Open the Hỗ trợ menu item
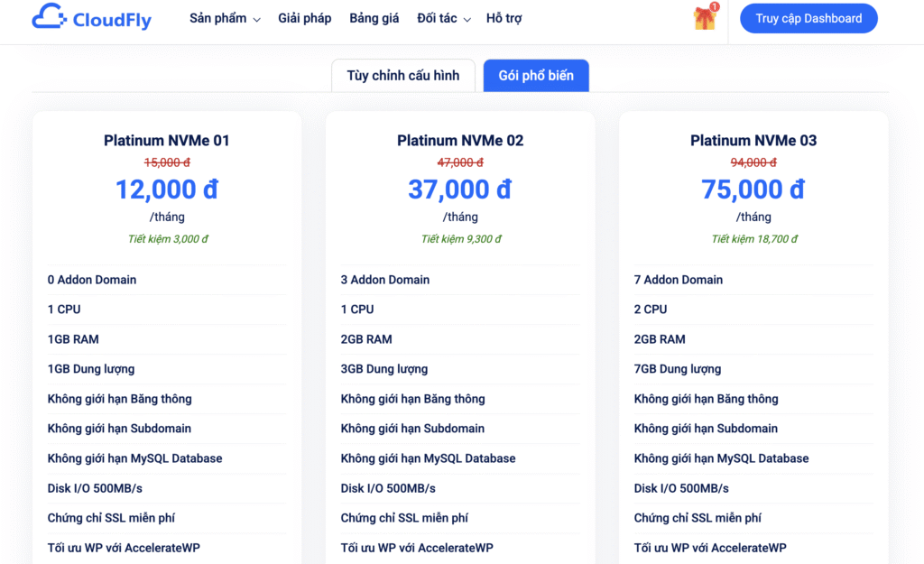924x564 pixels. (x=504, y=18)
